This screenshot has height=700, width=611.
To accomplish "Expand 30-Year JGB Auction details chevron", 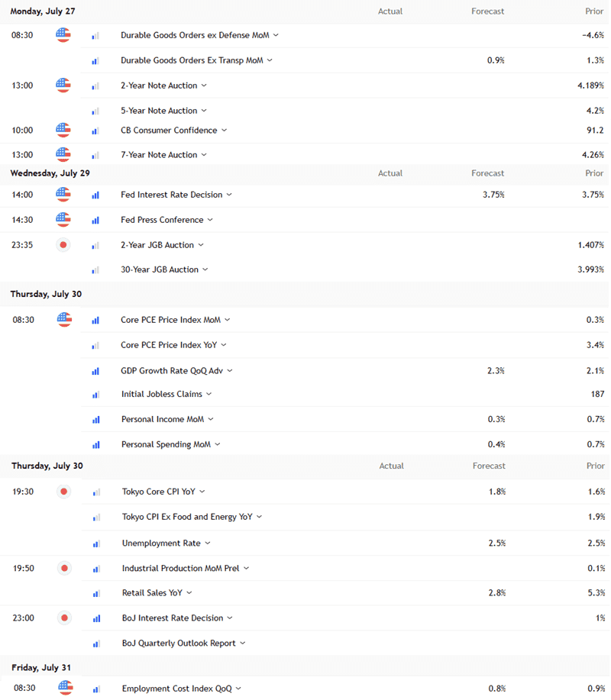I will pyautogui.click(x=205, y=269).
